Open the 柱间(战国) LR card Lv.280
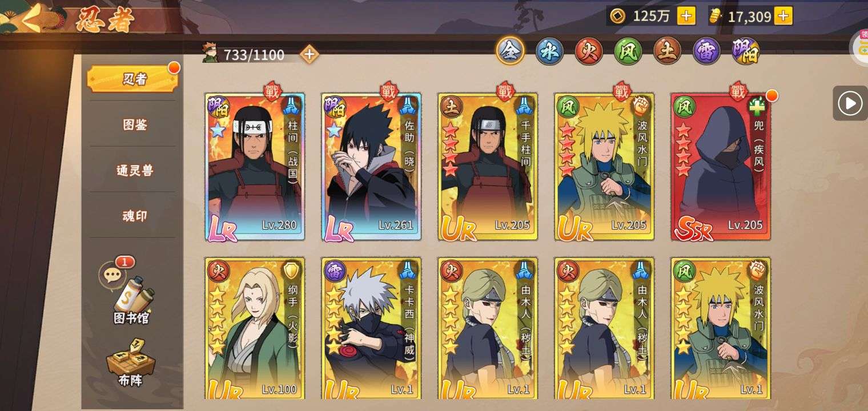This screenshot has height=411, width=868. coord(255,167)
